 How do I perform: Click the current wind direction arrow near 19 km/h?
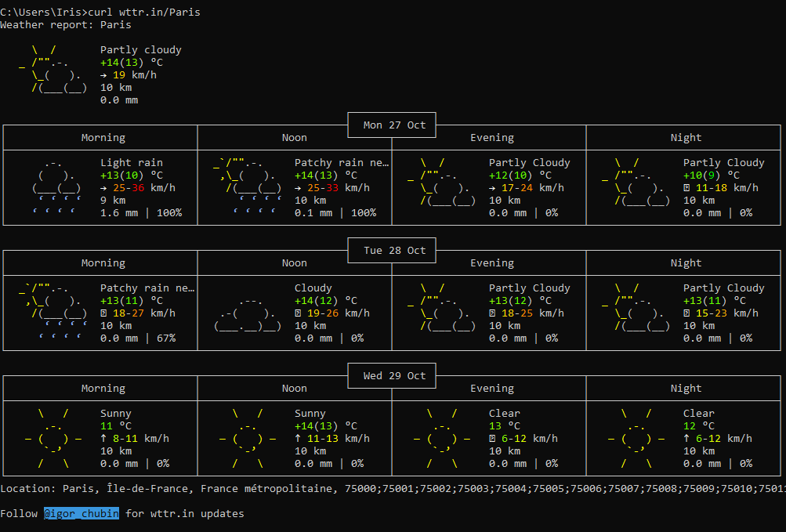(x=103, y=75)
